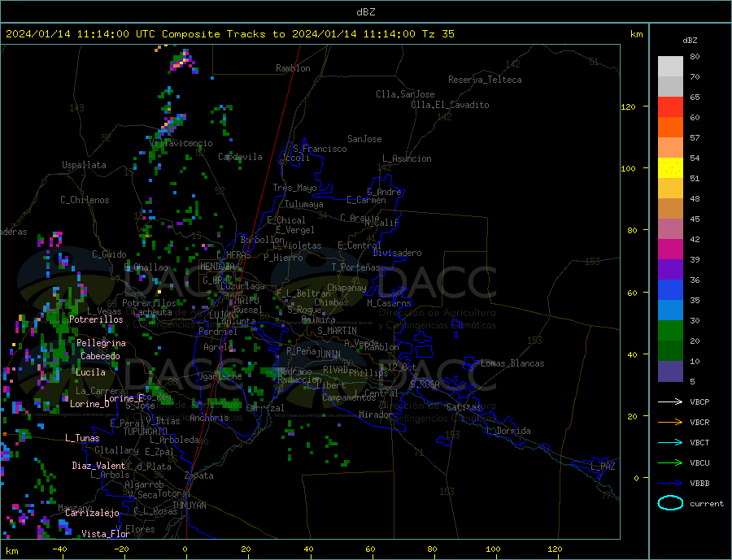The height and width of the screenshot is (560, 732).
Task: Click the '-40' tick on bottom km axis
Action: pyautogui.click(x=59, y=549)
